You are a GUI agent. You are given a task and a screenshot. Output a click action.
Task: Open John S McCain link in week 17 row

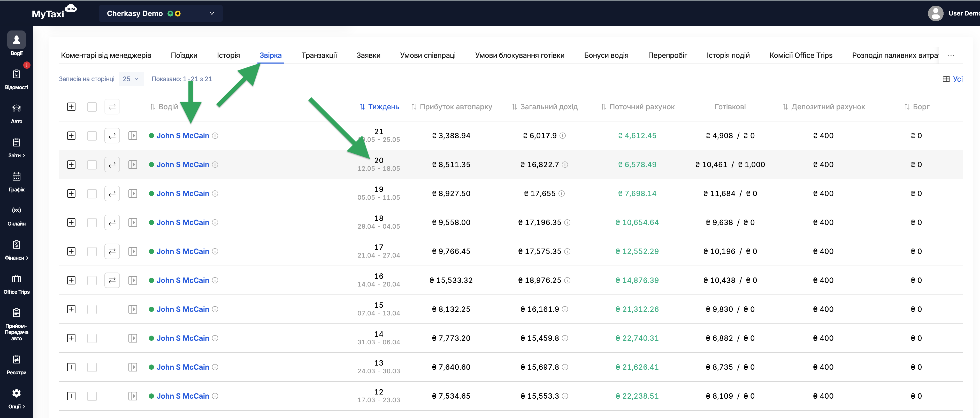(x=183, y=251)
